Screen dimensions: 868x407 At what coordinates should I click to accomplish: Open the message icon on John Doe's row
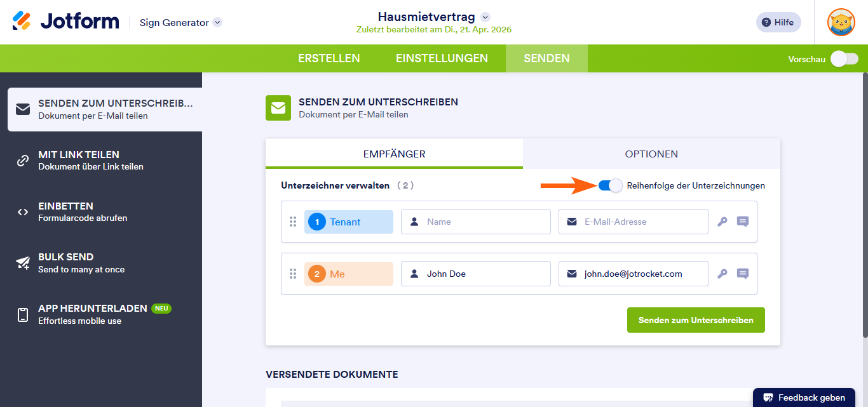coord(742,273)
